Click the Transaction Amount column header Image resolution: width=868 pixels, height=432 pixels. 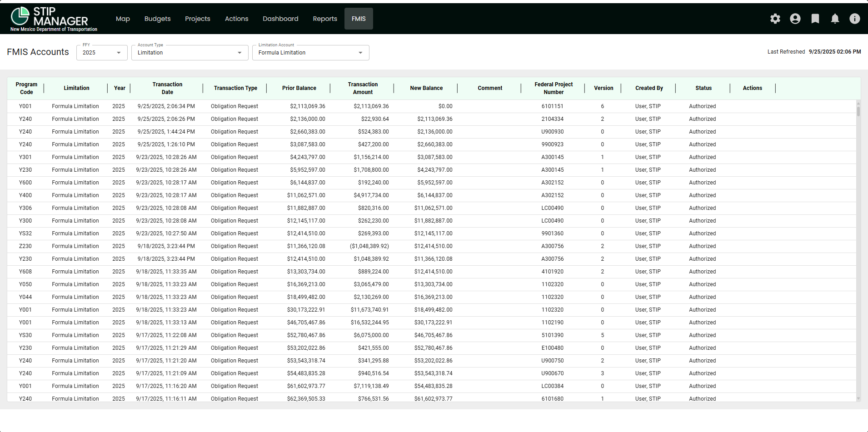363,88
